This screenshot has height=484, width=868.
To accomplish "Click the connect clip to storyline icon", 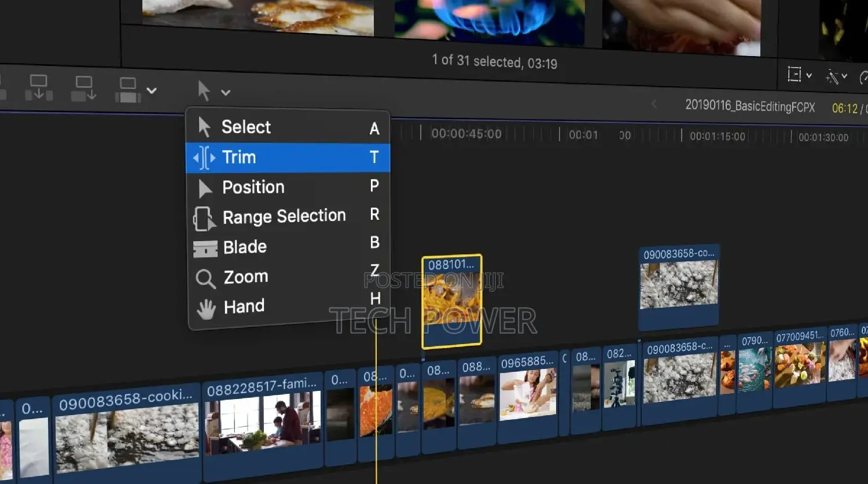I will pos(39,88).
